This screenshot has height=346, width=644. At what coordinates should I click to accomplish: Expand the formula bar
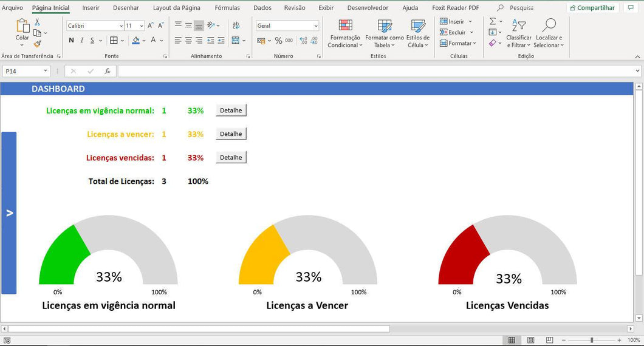pos(637,71)
